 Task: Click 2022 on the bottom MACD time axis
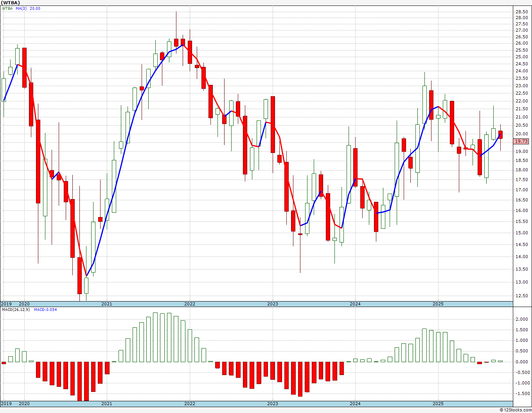190,404
